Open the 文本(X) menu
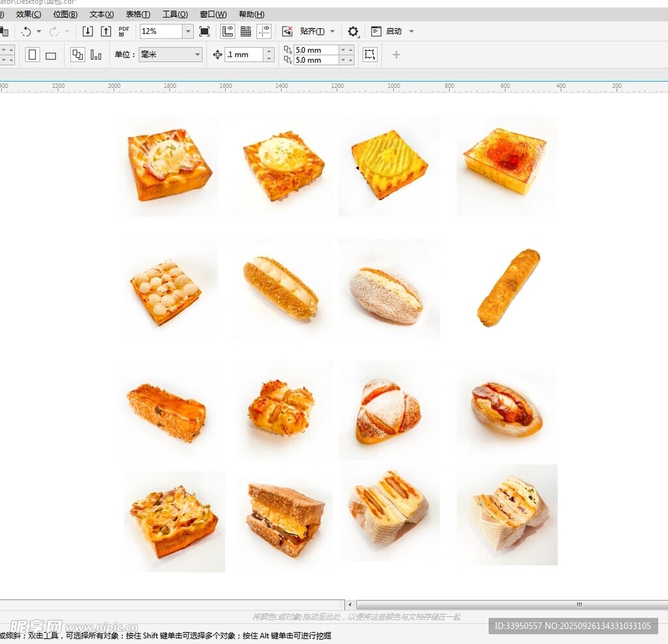 tap(101, 14)
